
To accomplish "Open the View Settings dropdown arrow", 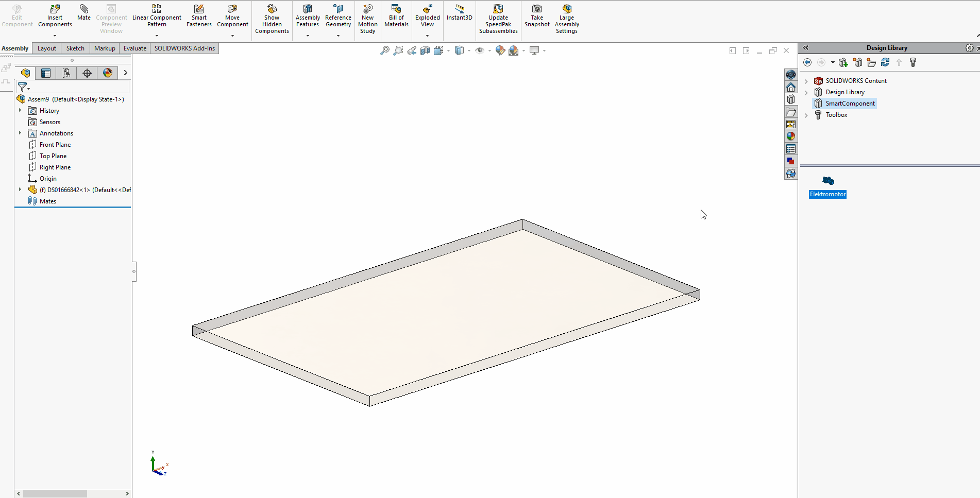I will pyautogui.click(x=544, y=50).
